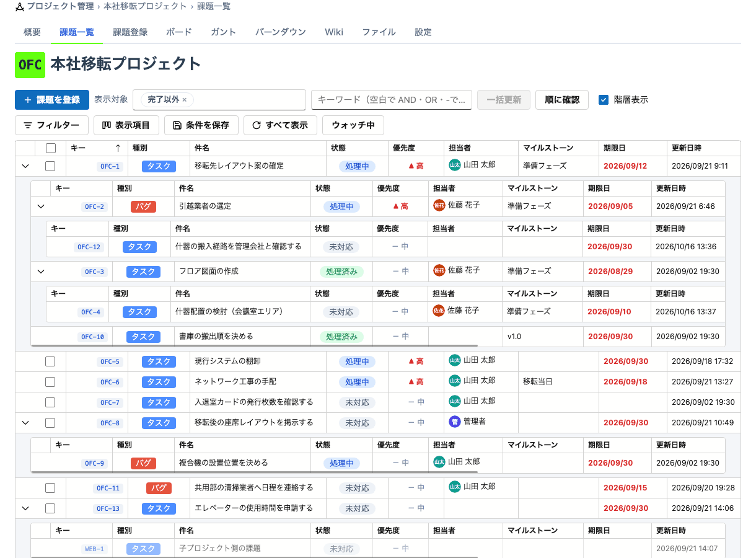Tick the checkbox for row OFC-7
Screen dimensions: 756x558
coord(50,402)
